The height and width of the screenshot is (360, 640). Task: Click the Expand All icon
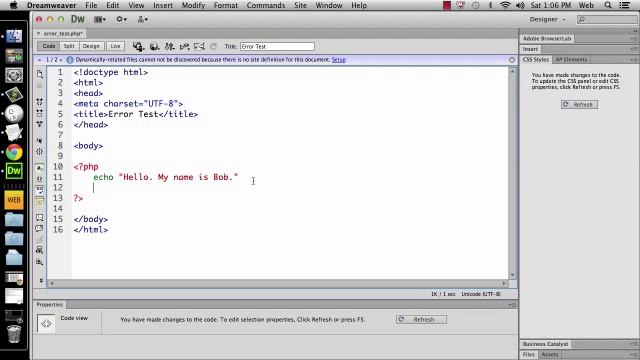tap(40, 124)
